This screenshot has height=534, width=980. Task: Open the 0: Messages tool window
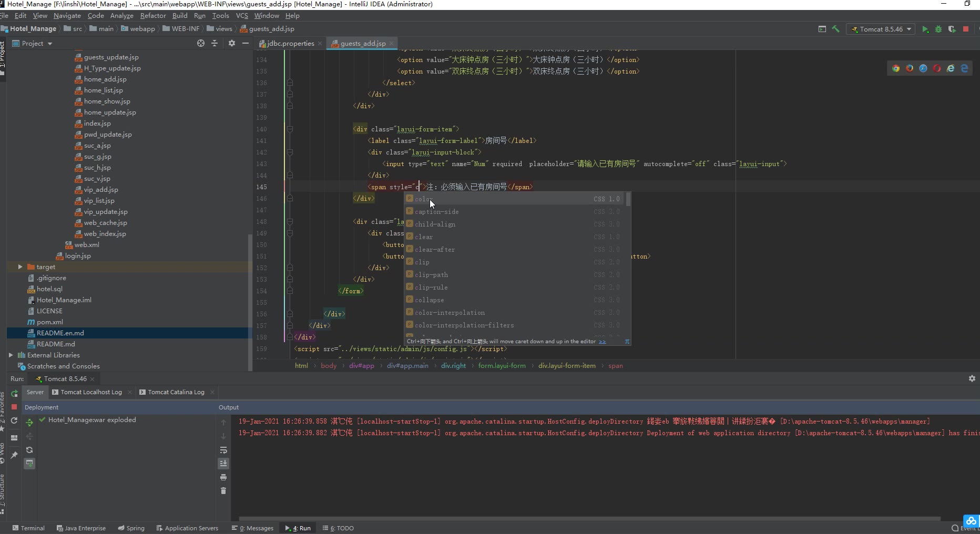click(x=252, y=528)
